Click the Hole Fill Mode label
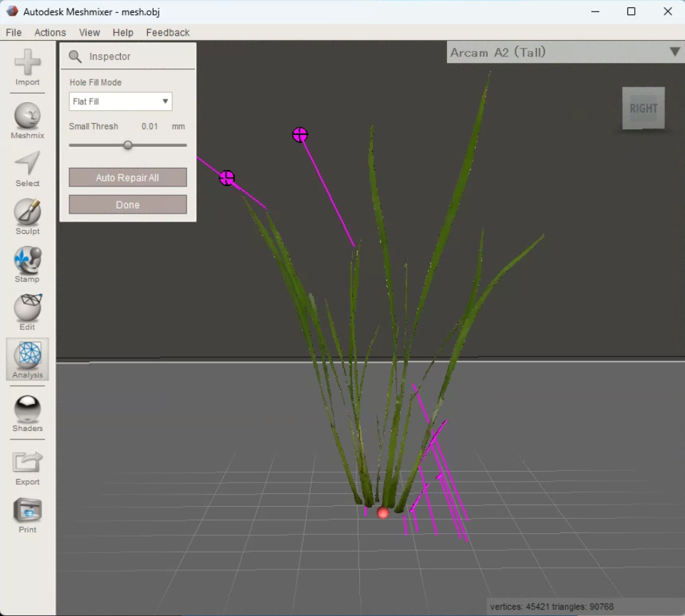 (x=95, y=82)
